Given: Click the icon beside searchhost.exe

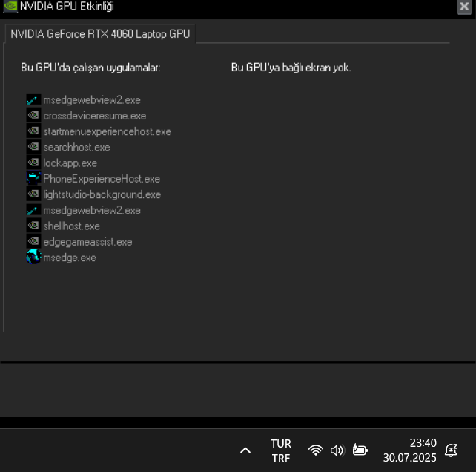Looking at the screenshot, I should (33, 147).
